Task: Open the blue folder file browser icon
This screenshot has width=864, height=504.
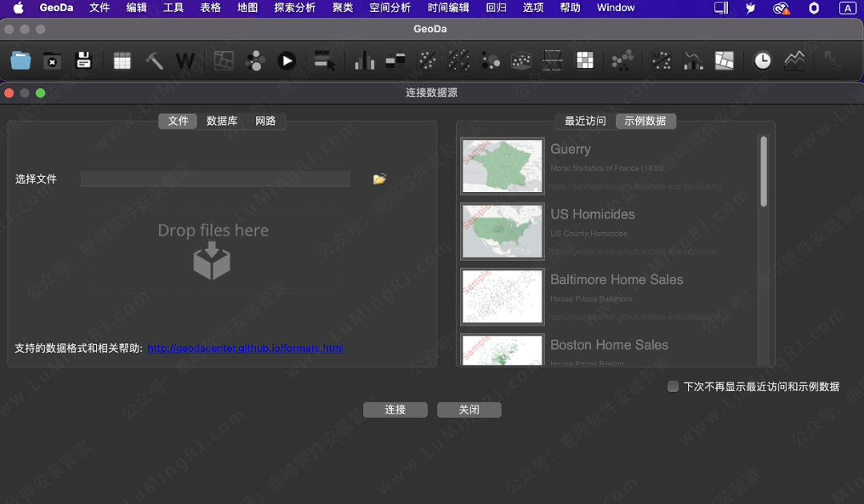Action: coord(21,61)
